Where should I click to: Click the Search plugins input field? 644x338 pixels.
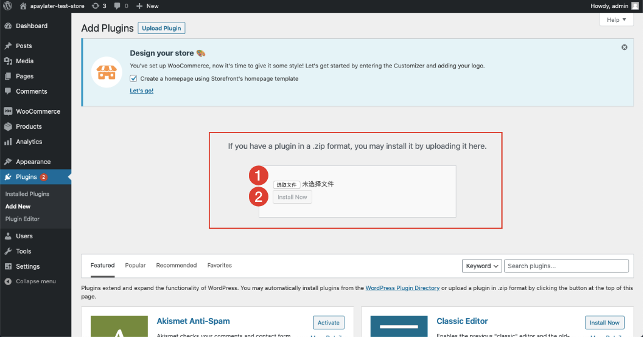566,266
